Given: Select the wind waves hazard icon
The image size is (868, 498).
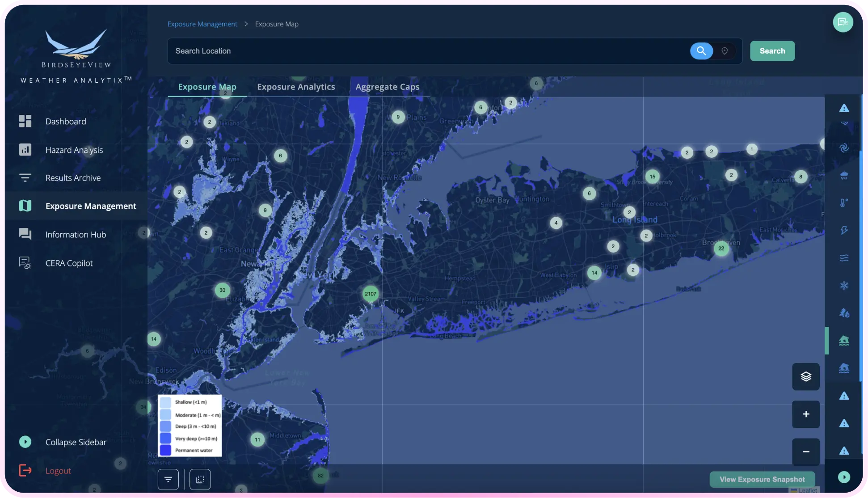Looking at the screenshot, I should [x=844, y=258].
